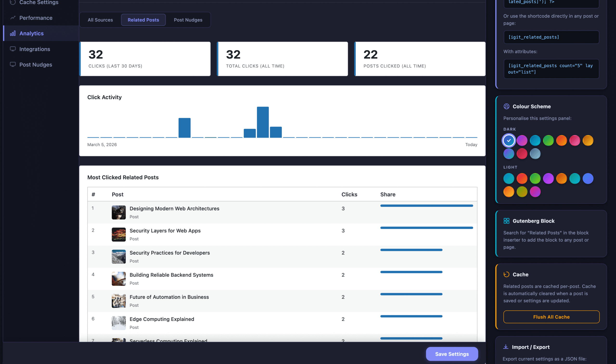Select the magenta light swatch in second row

[535, 192]
